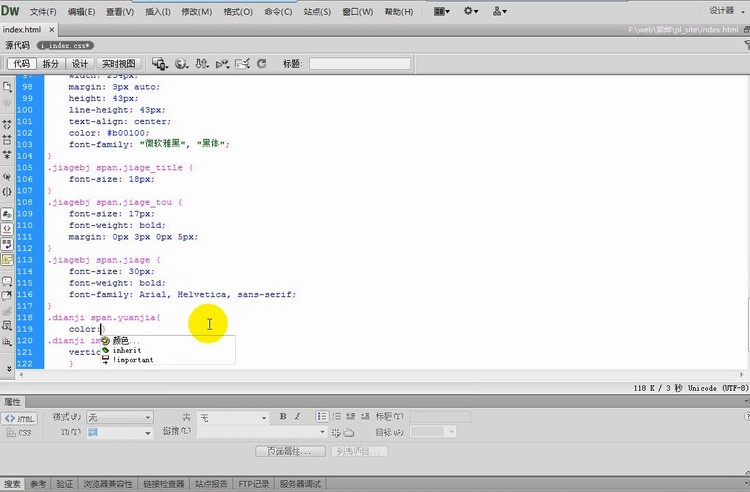Toggle highlight invalid code icon
This screenshot has width=750, height=492.
click(x=7, y=228)
